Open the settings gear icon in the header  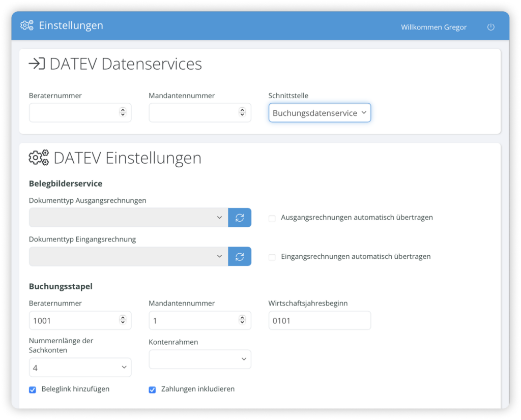pos(26,25)
